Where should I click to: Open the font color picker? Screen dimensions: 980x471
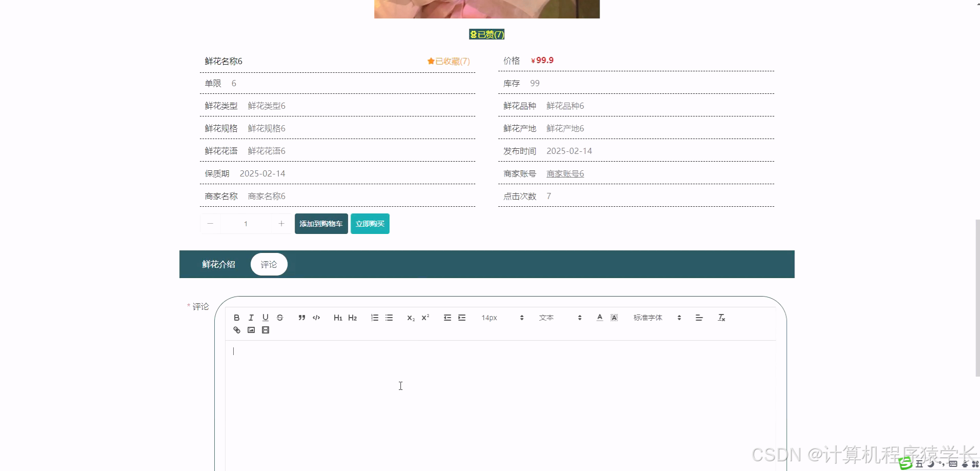click(599, 317)
